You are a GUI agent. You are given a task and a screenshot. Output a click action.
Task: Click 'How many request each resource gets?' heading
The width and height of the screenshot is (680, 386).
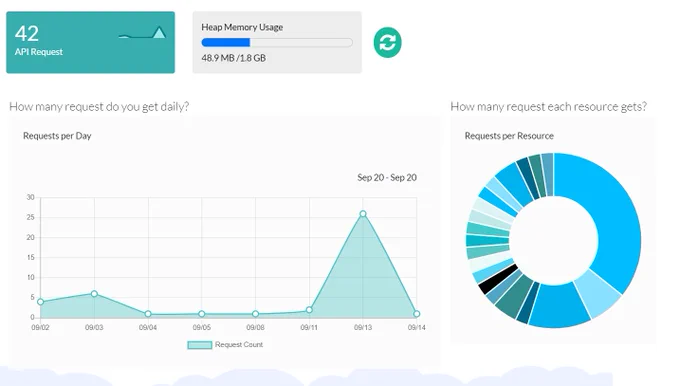point(549,107)
